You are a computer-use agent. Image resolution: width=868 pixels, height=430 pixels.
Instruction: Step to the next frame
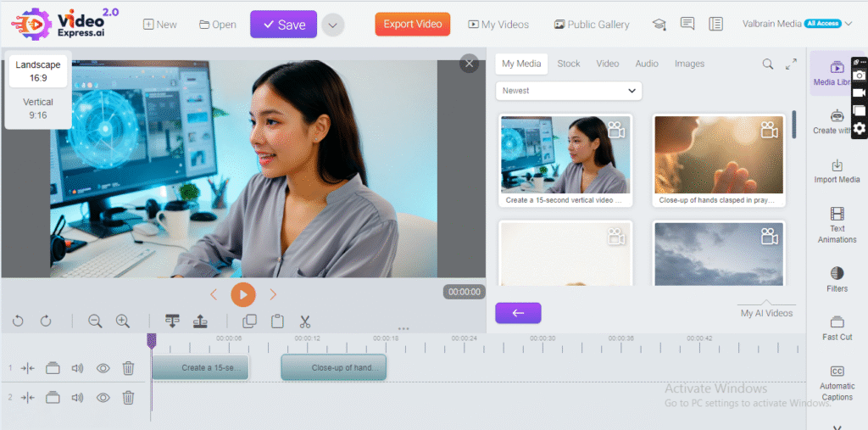pyautogui.click(x=273, y=295)
